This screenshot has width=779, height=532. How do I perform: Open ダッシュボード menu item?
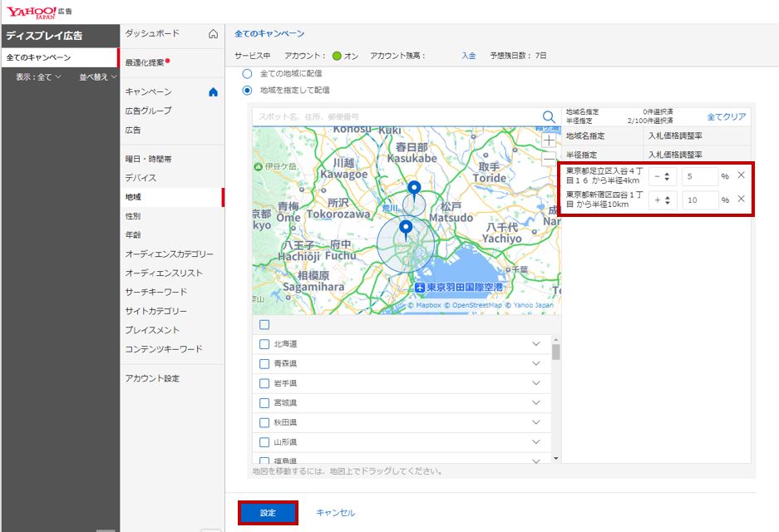tap(152, 33)
